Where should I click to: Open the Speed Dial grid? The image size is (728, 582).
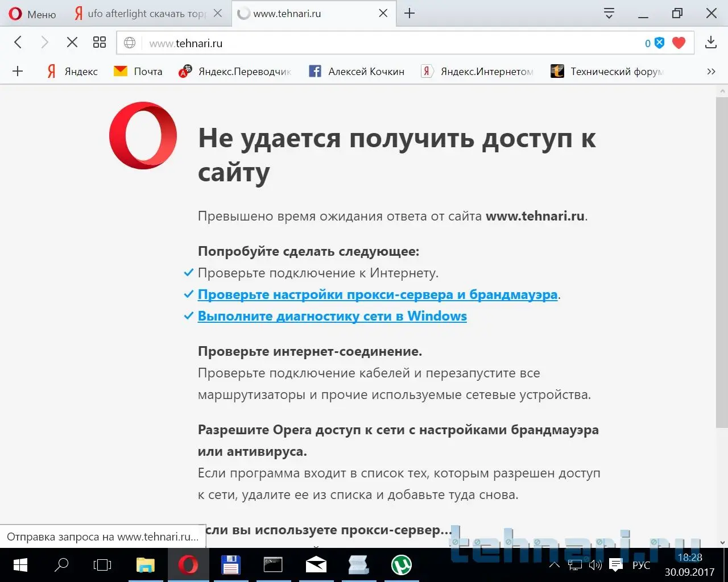[x=100, y=42]
